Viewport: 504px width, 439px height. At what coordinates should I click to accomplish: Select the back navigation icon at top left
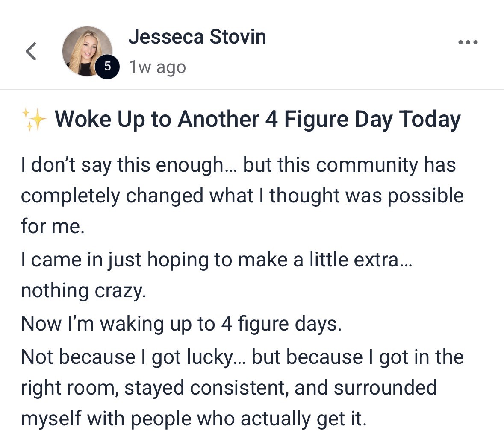(31, 50)
